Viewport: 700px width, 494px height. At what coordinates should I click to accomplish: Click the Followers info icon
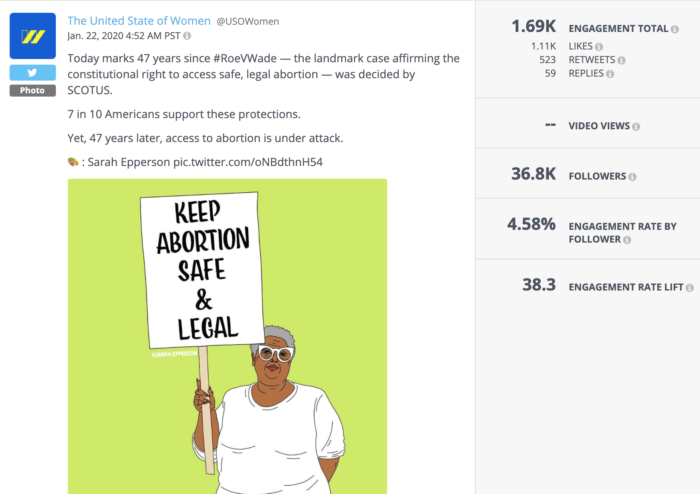tap(632, 176)
